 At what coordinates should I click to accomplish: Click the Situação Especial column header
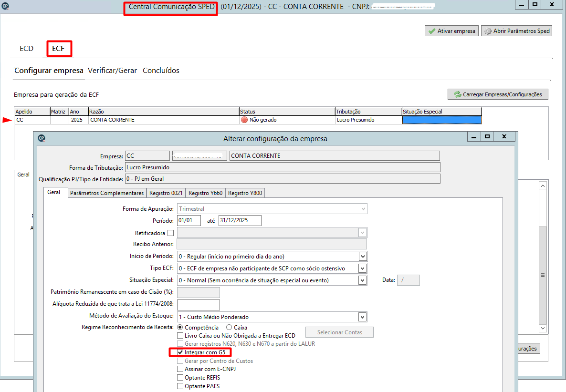[x=442, y=112]
